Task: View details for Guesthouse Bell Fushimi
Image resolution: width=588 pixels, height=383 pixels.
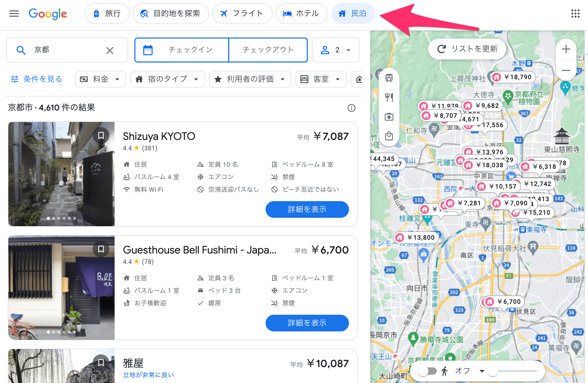Action: 307,323
